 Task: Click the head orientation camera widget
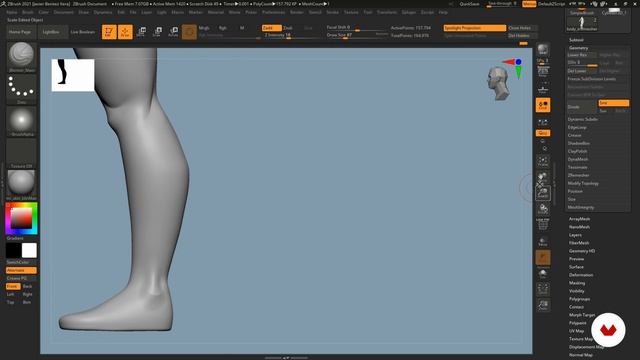point(498,83)
